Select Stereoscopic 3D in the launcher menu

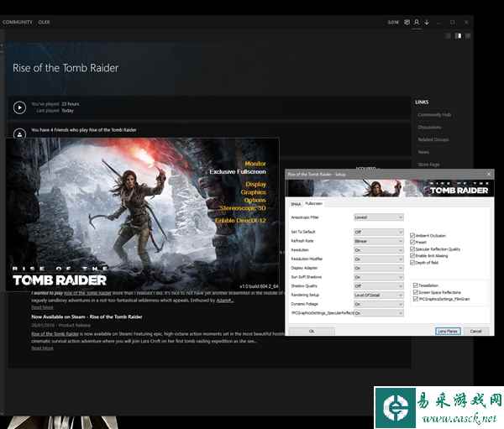tap(243, 208)
